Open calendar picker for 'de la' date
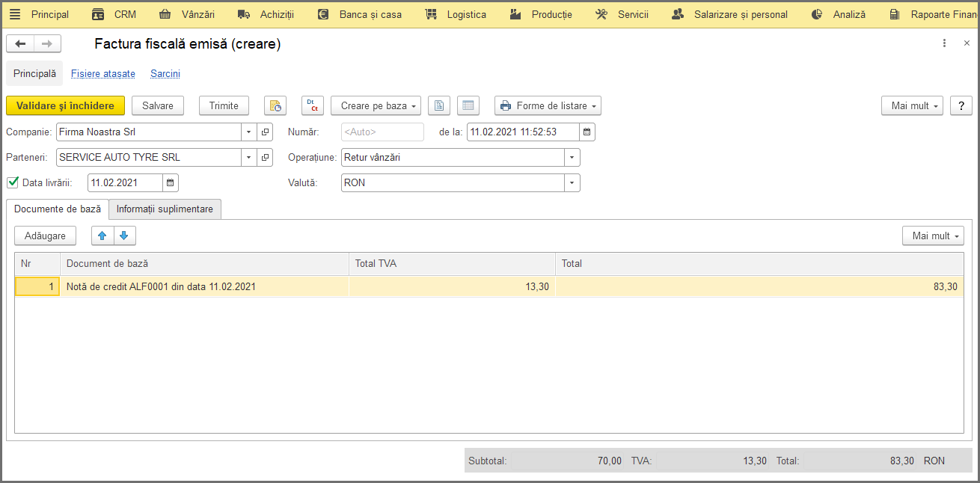980x483 pixels. point(587,132)
